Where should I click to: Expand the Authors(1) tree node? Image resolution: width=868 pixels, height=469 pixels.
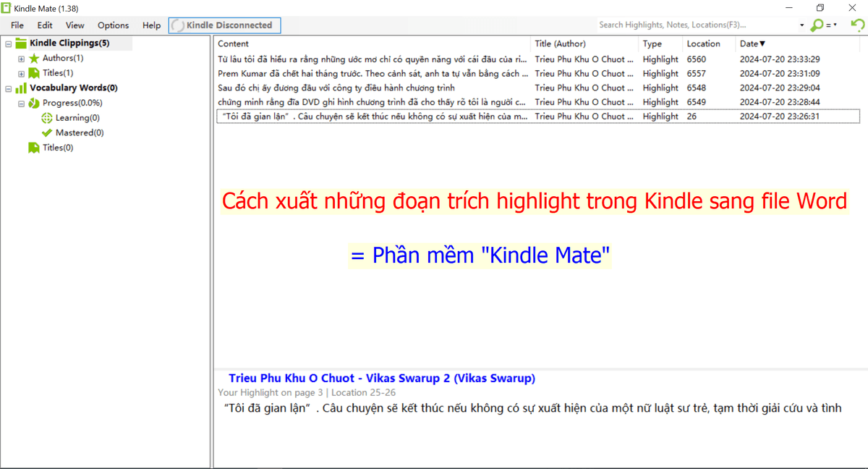coord(22,58)
